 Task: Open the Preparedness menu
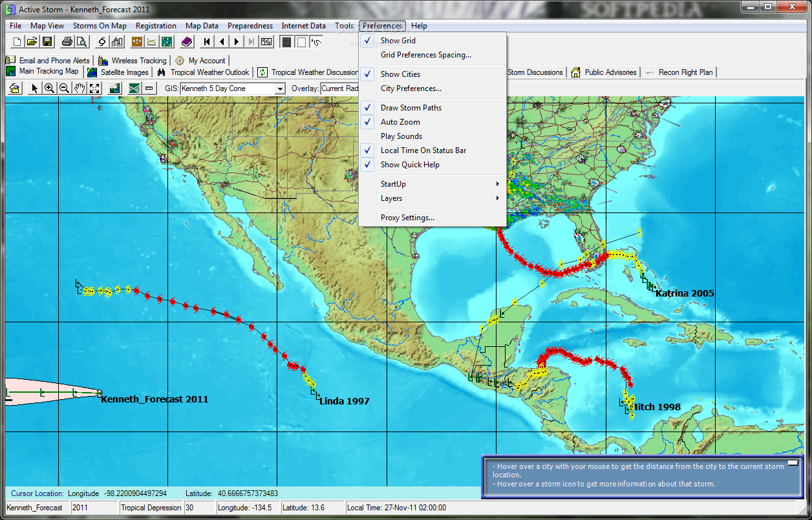[250, 26]
